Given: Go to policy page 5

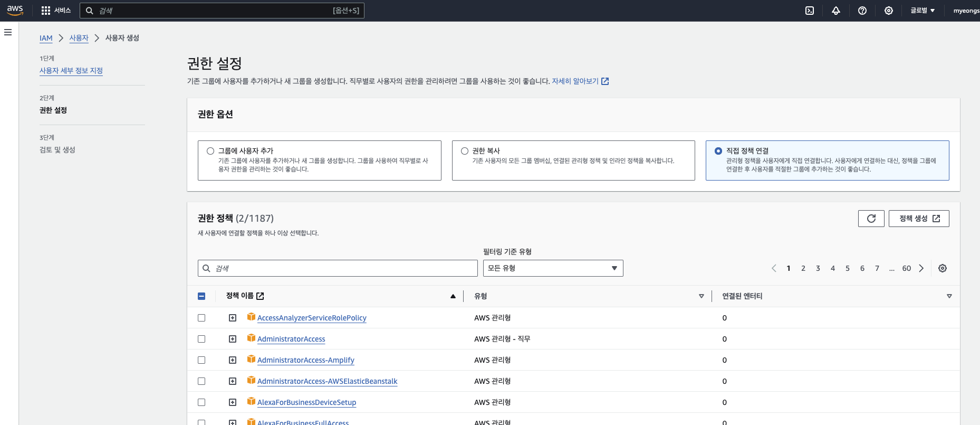Looking at the screenshot, I should click(x=848, y=268).
